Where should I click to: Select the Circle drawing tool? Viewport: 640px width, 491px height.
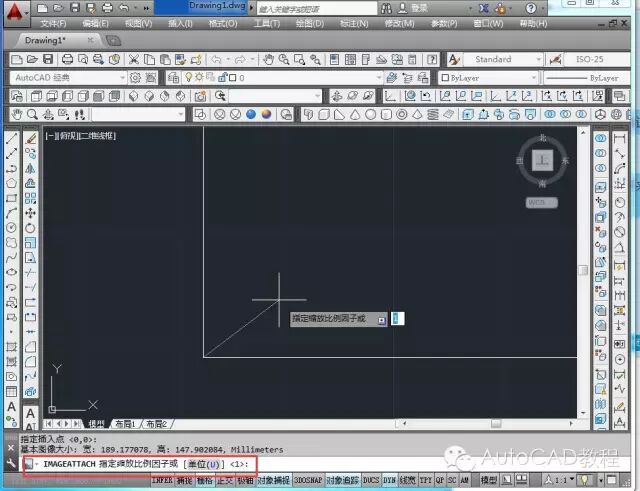click(x=11, y=228)
